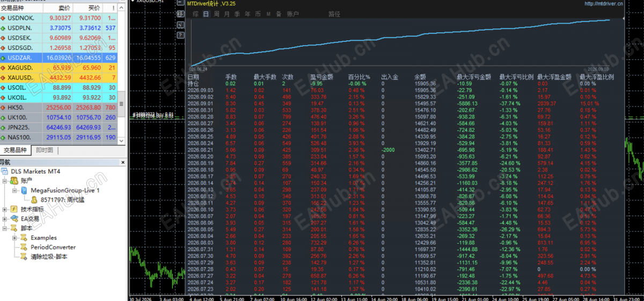Screen dimensions: 644x301
Task: Click the EA交易 expert advisors icon
Action: [14, 219]
